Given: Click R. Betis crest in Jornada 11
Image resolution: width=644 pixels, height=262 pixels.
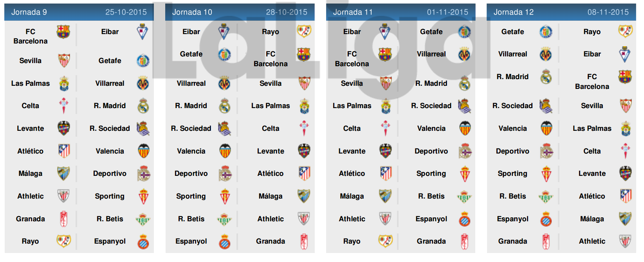Looking at the screenshot, I should click(464, 197).
